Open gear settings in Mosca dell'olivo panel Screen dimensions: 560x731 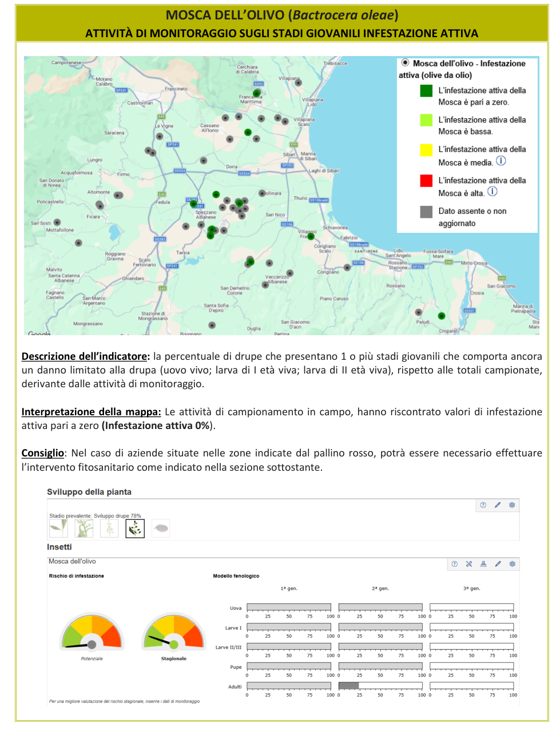click(512, 564)
